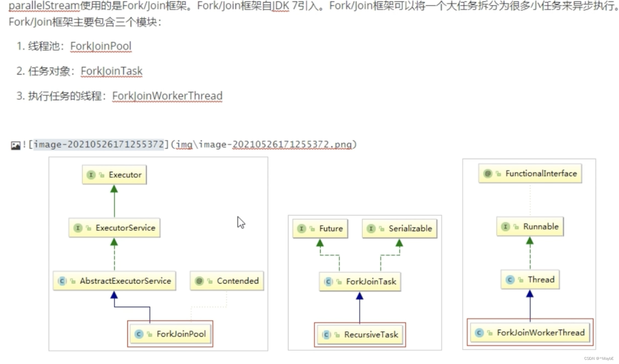
Task: Select the Thread class node
Action: (x=530, y=279)
